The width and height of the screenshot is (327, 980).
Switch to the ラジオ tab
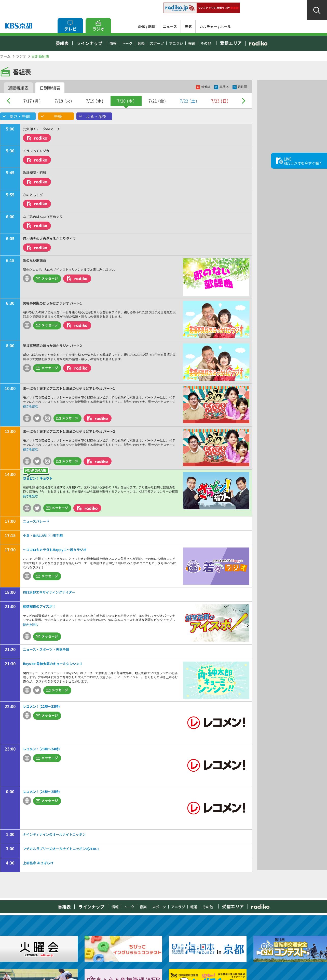(98, 26)
